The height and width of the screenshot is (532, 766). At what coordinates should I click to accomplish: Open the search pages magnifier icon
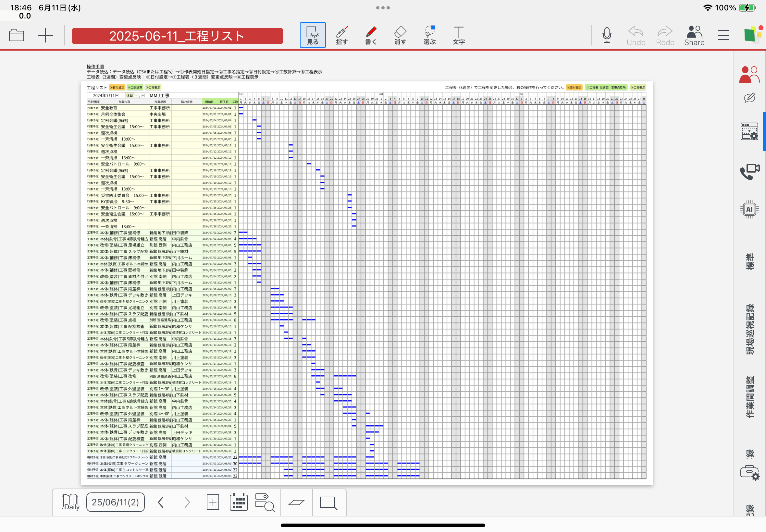click(265, 502)
